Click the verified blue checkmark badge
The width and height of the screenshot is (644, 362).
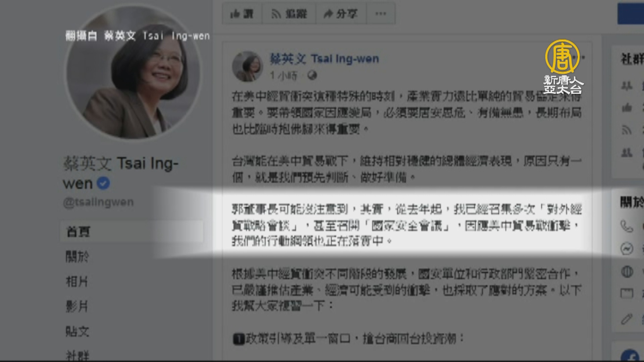tap(103, 183)
